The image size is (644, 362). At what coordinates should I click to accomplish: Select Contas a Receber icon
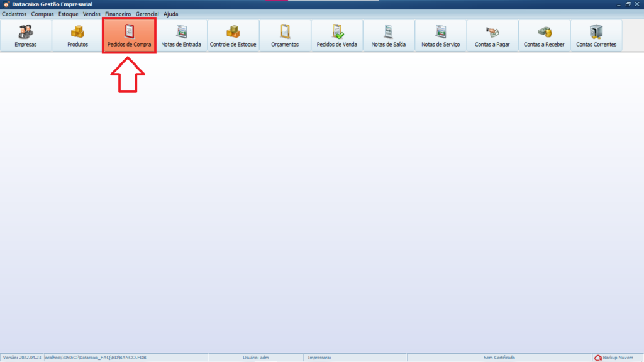tap(544, 36)
